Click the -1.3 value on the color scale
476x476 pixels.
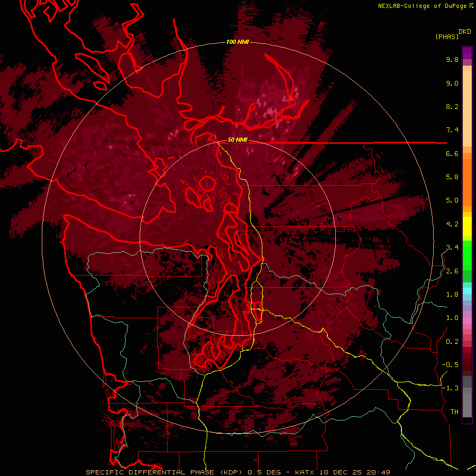[450, 388]
